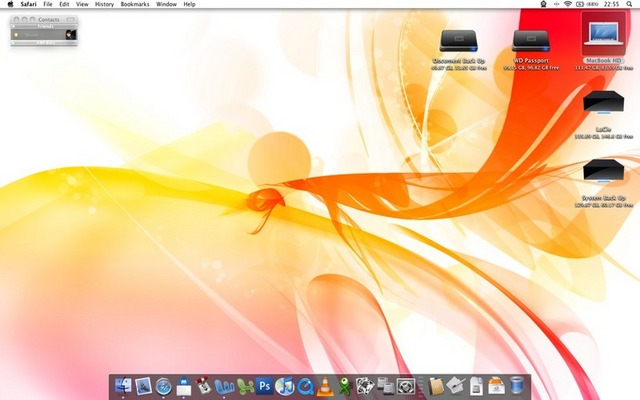Open iTunes from the dock
Viewport: 640px width, 400px height.
tap(284, 386)
